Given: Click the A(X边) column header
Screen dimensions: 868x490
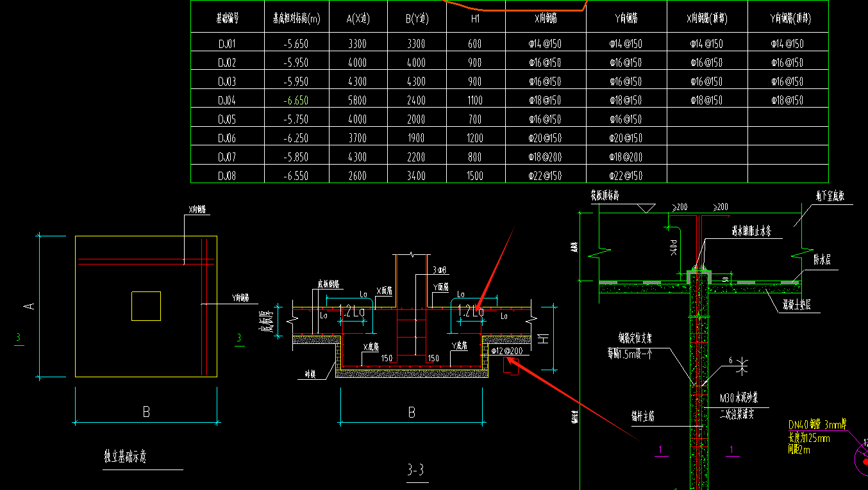Looking at the screenshot, I should click(x=358, y=19).
